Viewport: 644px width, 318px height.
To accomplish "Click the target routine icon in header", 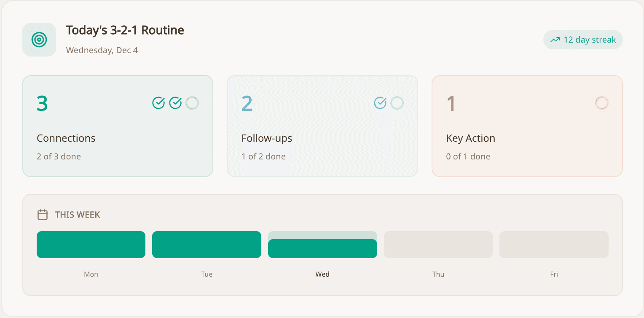I will [39, 40].
